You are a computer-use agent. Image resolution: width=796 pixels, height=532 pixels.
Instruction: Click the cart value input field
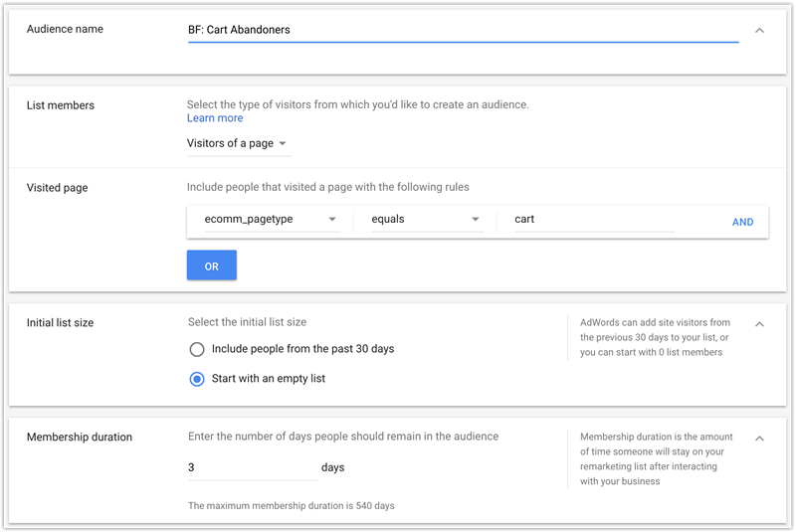594,219
